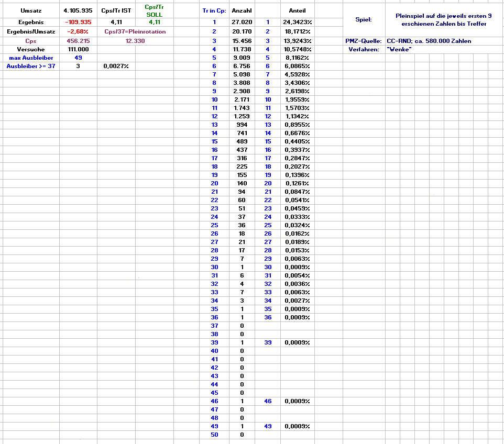This screenshot has height=444, width=504.
Task: Click the Anzahl cell 5.098
Action: click(242, 74)
